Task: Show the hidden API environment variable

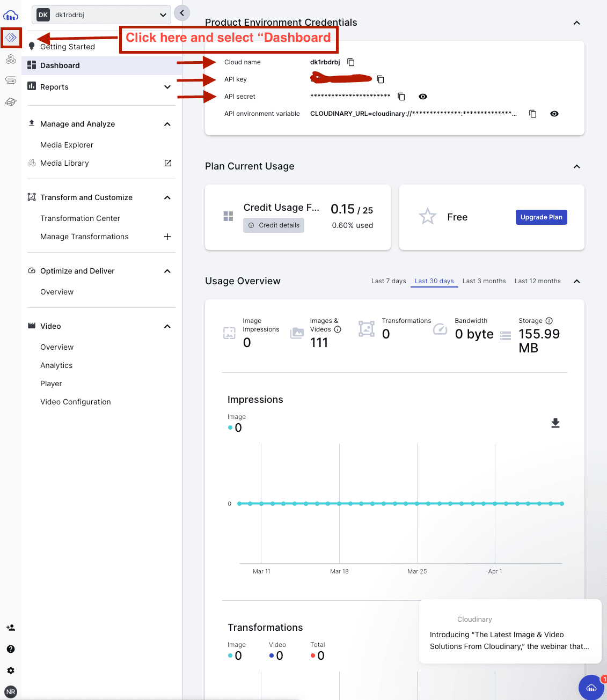Action: [554, 113]
